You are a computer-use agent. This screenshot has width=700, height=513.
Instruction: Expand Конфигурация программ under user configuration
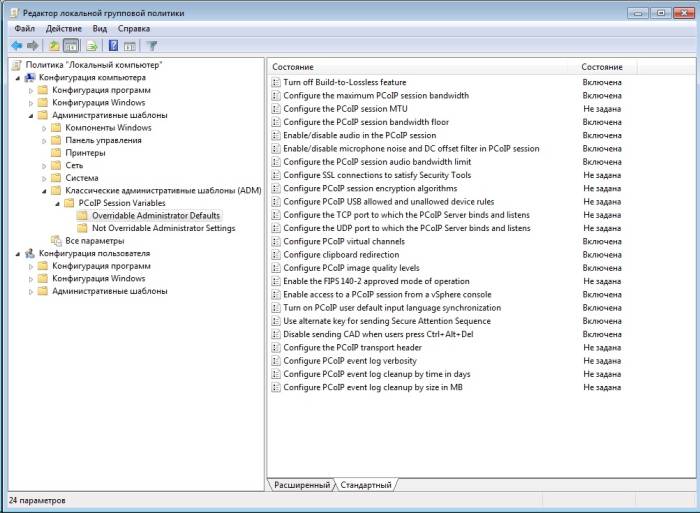tap(31, 267)
